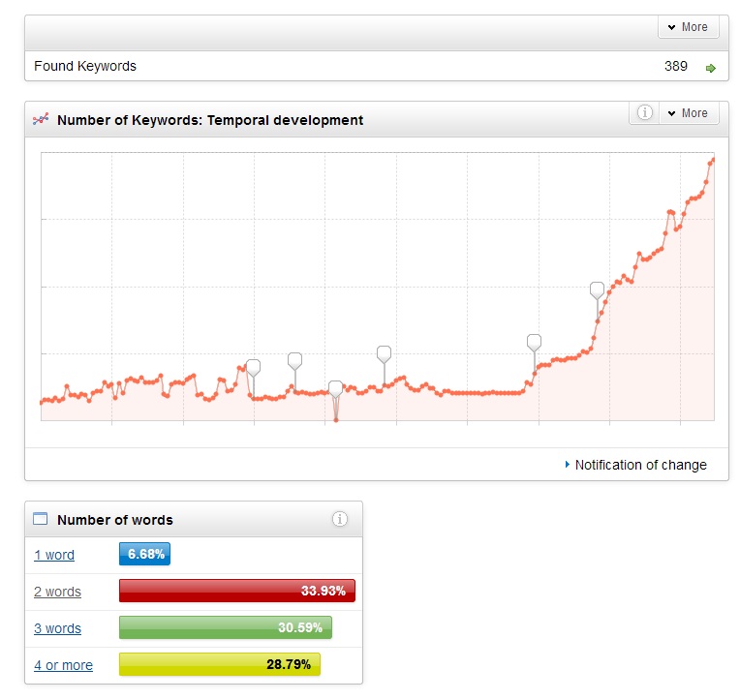The image size is (740, 700).
Task: Click the blue 6.68% bar
Action: pos(144,555)
